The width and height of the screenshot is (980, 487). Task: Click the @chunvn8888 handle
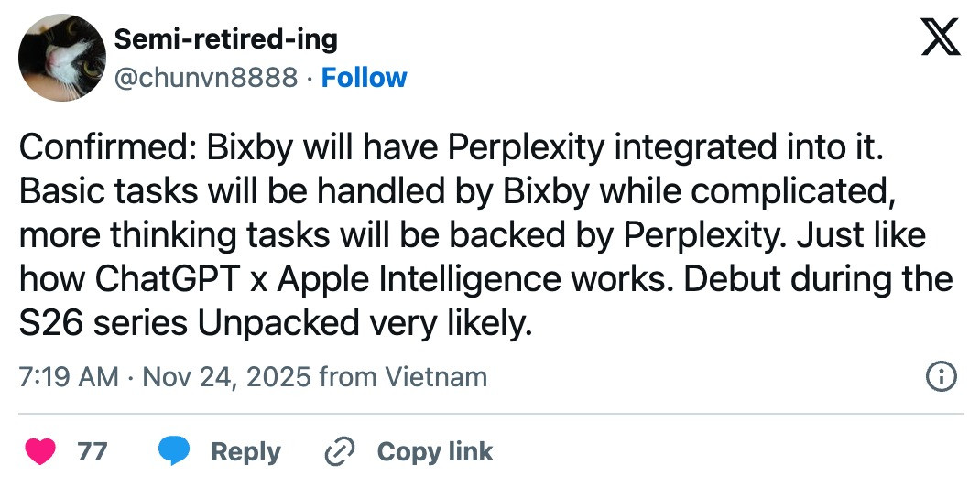204,78
